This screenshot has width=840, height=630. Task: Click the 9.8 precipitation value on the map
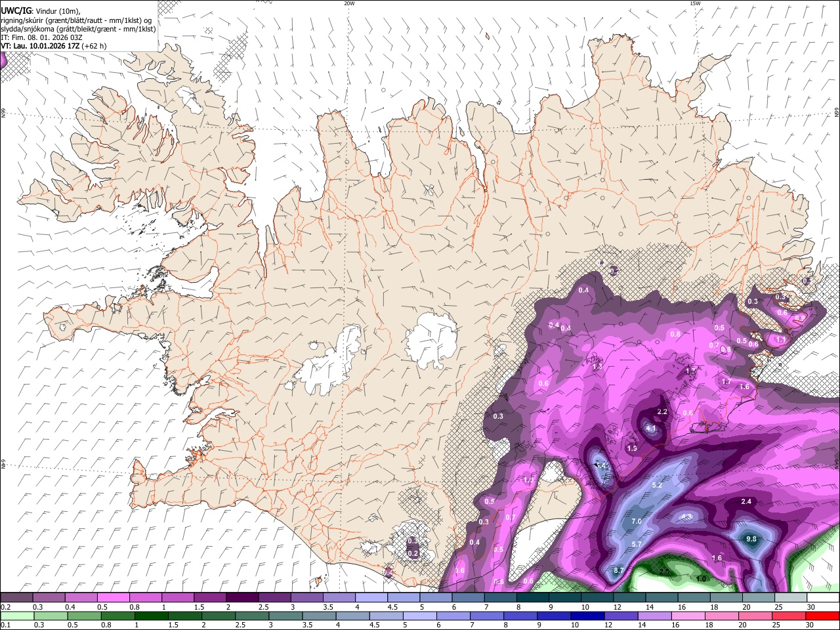[752, 539]
